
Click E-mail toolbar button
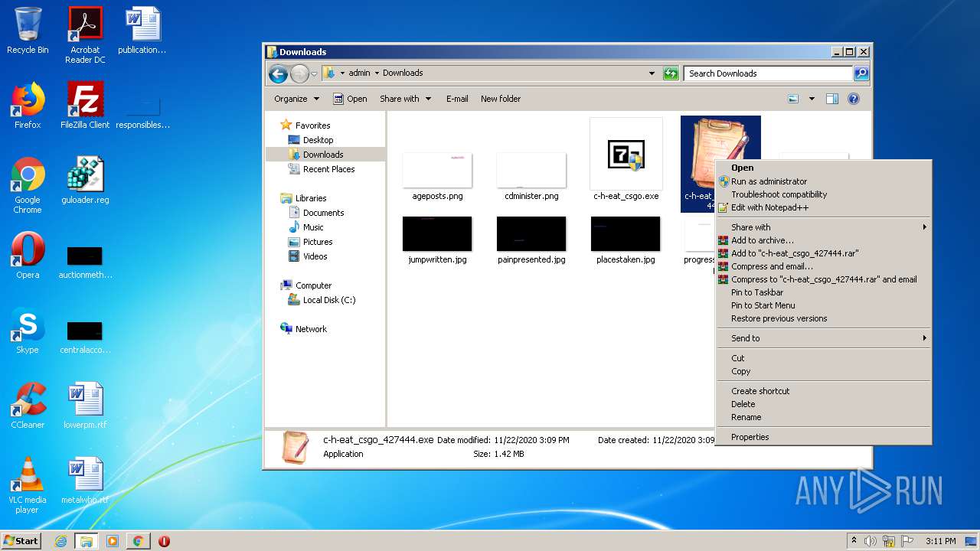coord(457,99)
